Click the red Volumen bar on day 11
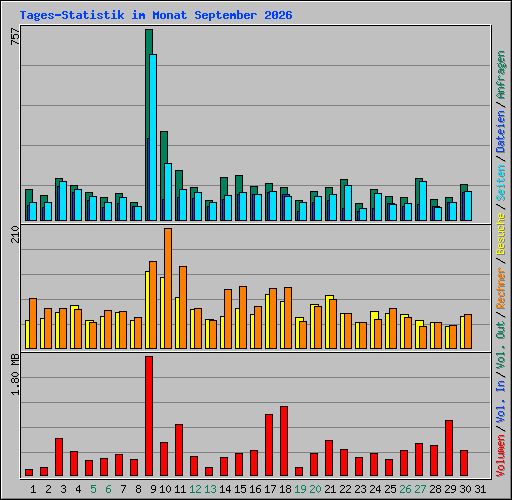The width and height of the screenshot is (512, 500). click(x=179, y=450)
